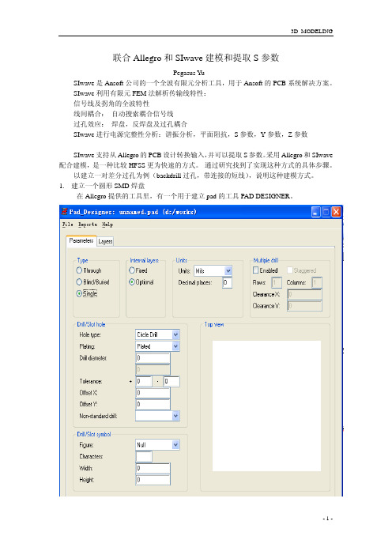The width and height of the screenshot is (392, 555).
Task: Close the Pad_Designer window
Action: [336, 212]
